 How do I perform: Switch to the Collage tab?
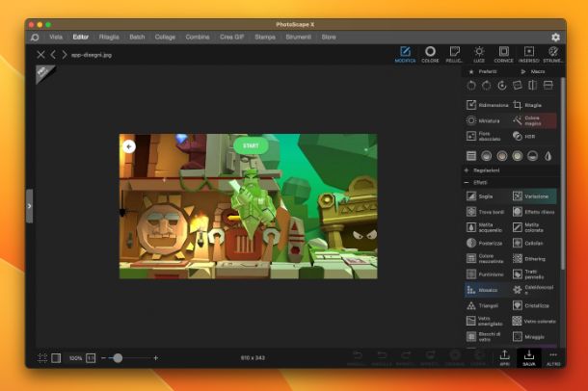pyautogui.click(x=165, y=37)
